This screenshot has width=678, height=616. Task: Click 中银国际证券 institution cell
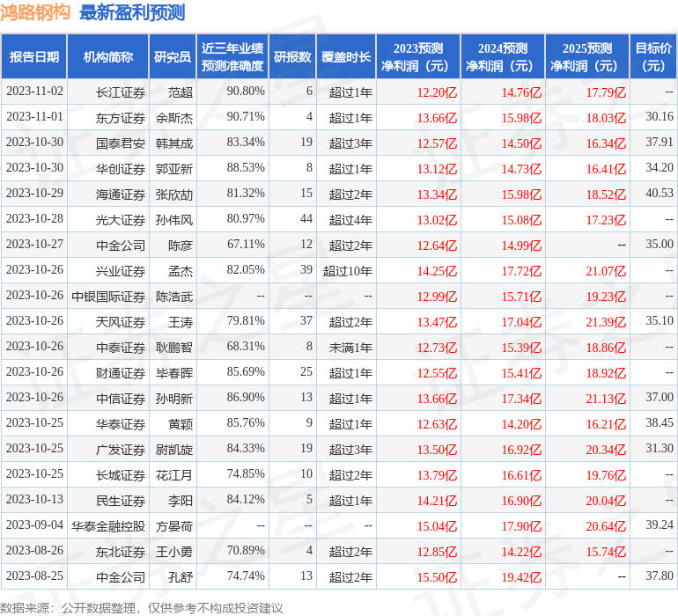[108, 297]
